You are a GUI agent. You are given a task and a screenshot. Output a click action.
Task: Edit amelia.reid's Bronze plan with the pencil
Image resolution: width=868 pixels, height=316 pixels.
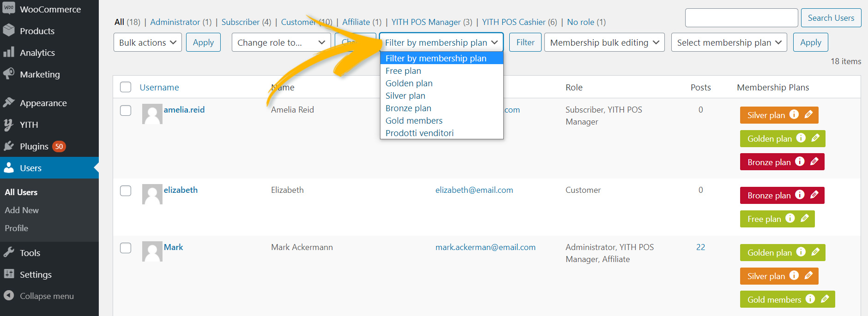point(814,161)
